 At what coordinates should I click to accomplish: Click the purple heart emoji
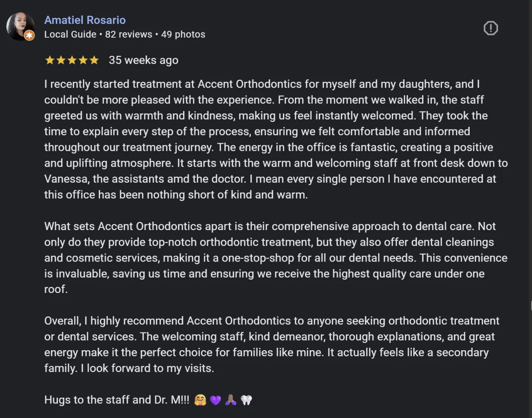click(215, 400)
